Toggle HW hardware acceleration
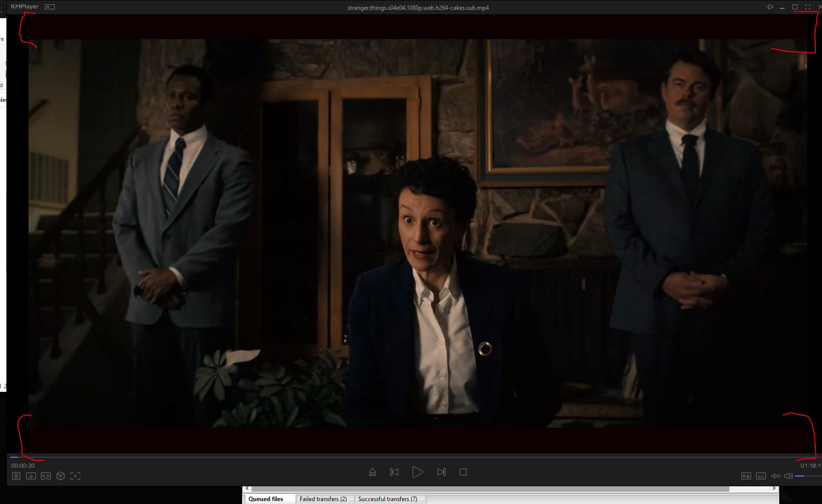 tap(746, 476)
